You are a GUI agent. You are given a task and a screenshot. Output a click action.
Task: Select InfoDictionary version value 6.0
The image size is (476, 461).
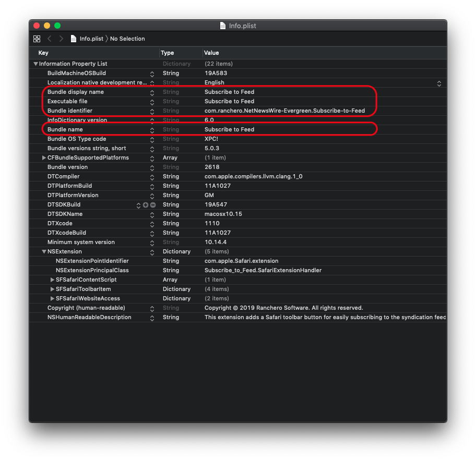coord(209,120)
